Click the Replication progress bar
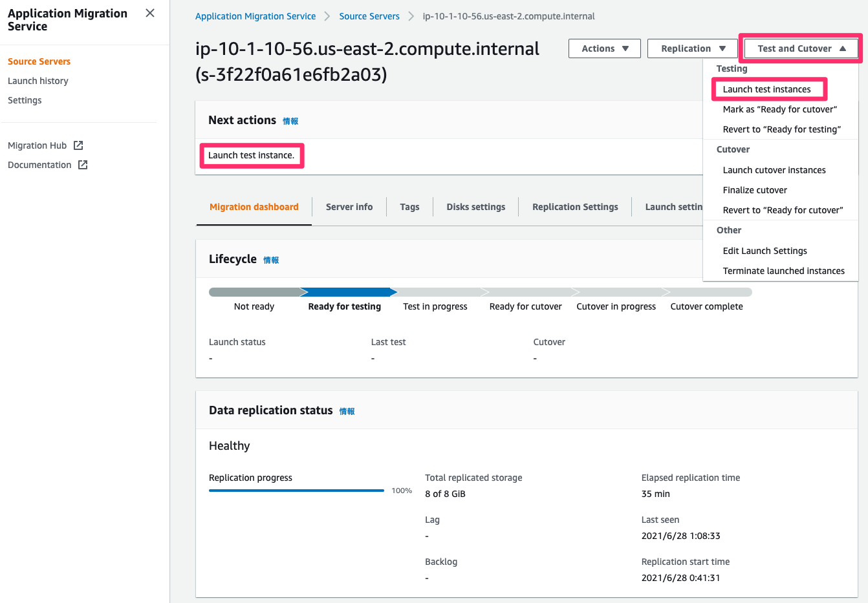 (x=296, y=491)
